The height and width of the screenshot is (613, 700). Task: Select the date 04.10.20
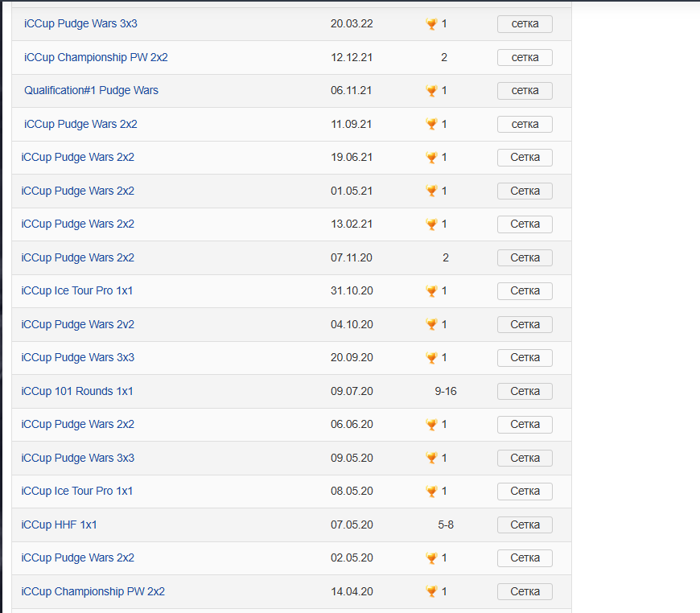[x=352, y=324]
